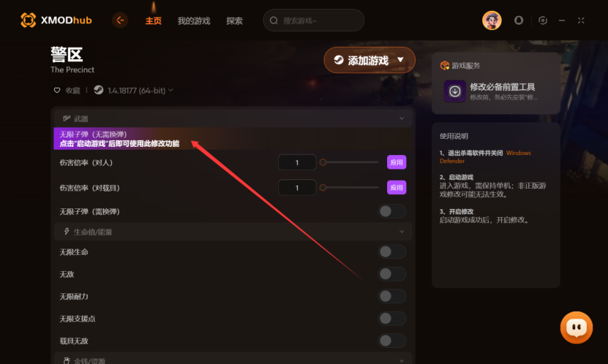Image resolution: width=608 pixels, height=364 pixels.
Task: Enable the 无限生命 toggle
Action: coord(392,251)
